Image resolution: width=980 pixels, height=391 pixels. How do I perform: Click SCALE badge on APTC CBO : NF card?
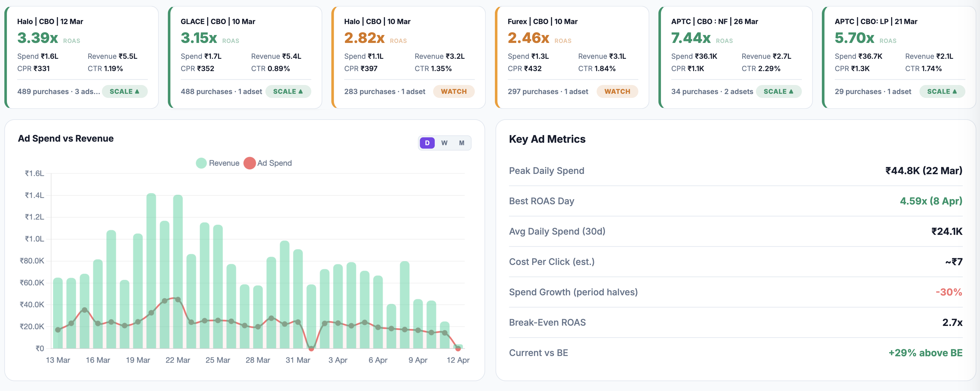(x=779, y=92)
